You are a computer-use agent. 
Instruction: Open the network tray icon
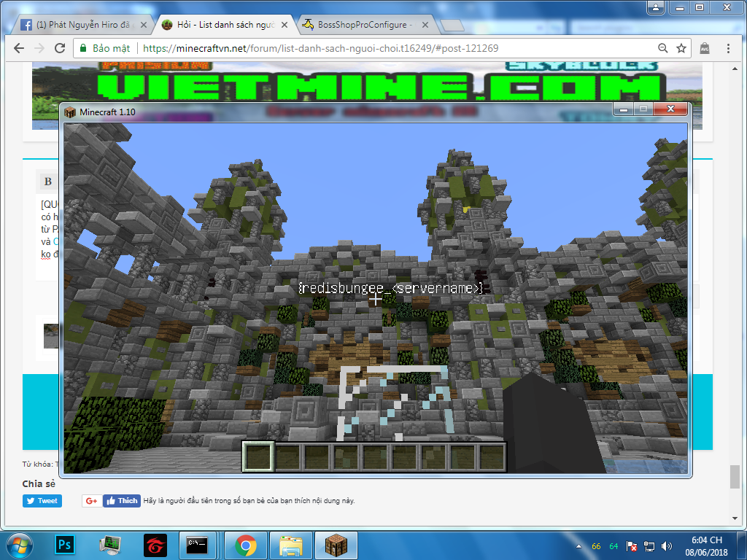click(649, 546)
